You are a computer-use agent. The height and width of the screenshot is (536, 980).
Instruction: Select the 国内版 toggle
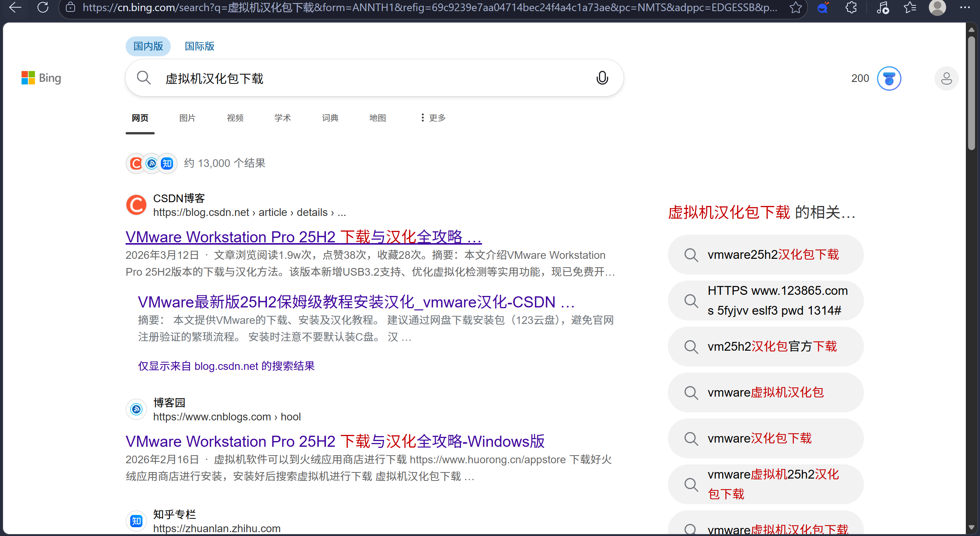pyautogui.click(x=148, y=46)
